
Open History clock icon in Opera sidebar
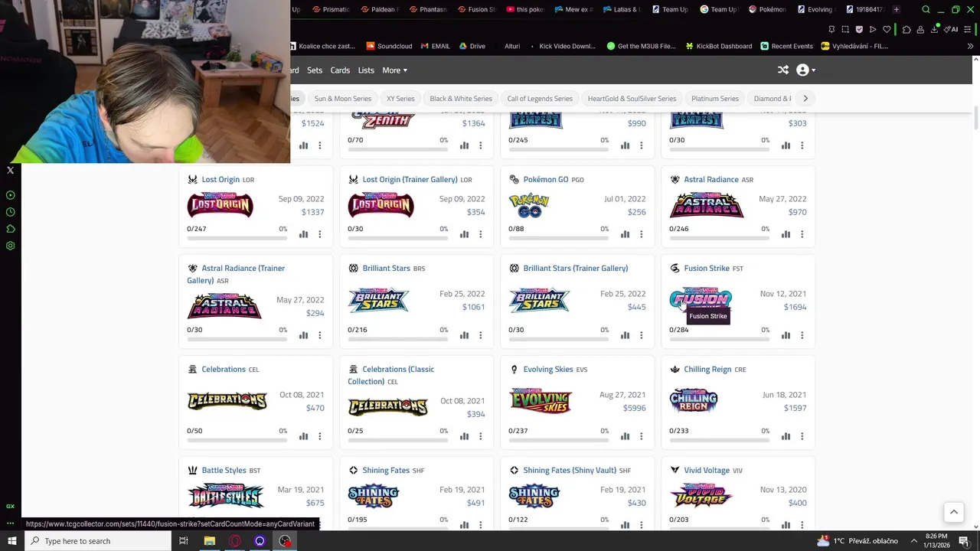pos(11,212)
